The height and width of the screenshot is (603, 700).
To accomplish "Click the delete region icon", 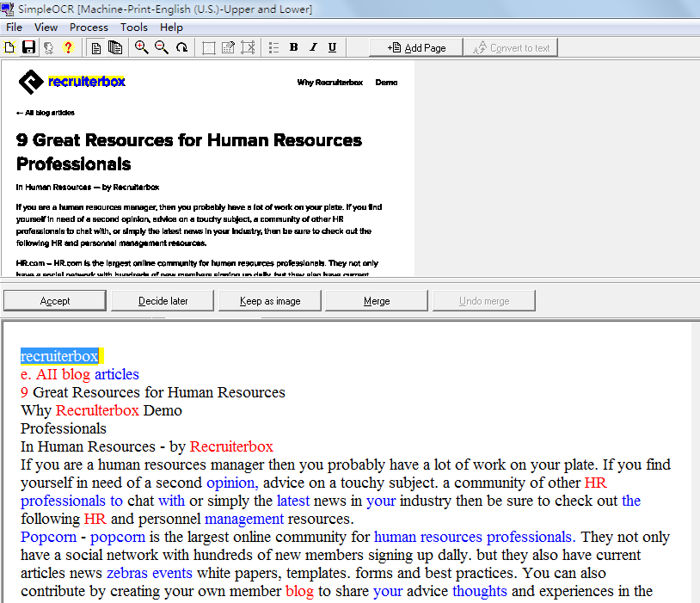I will coord(248,47).
